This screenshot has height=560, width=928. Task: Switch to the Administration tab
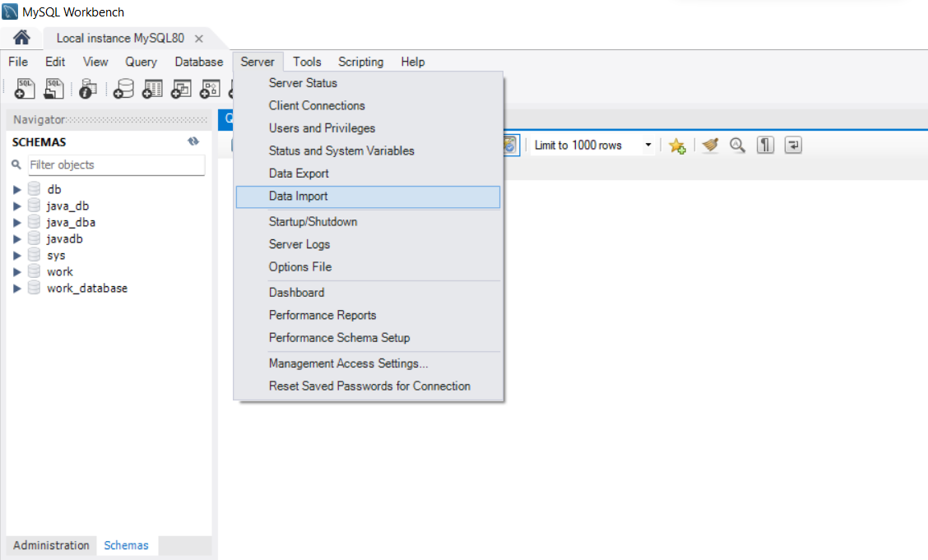(51, 545)
